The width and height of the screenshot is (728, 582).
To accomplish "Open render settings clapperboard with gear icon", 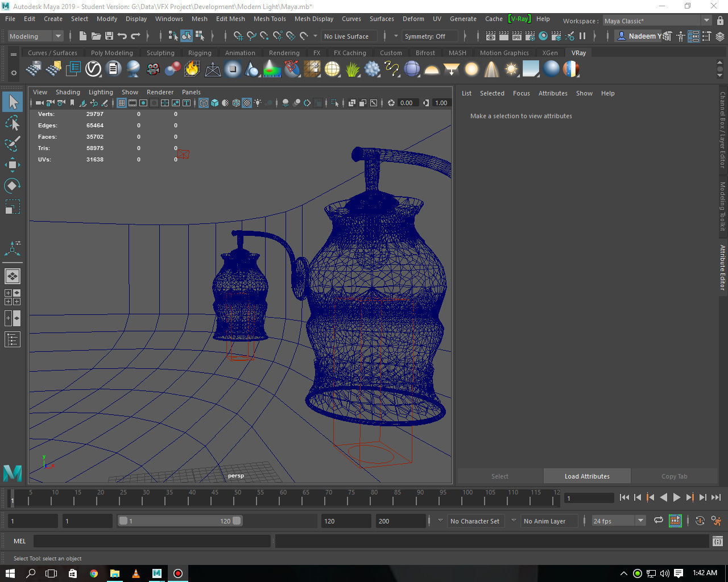I will click(530, 36).
